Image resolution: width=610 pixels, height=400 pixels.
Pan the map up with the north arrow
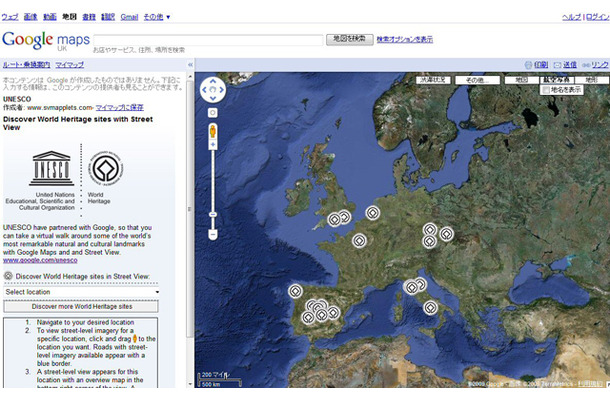(x=213, y=81)
